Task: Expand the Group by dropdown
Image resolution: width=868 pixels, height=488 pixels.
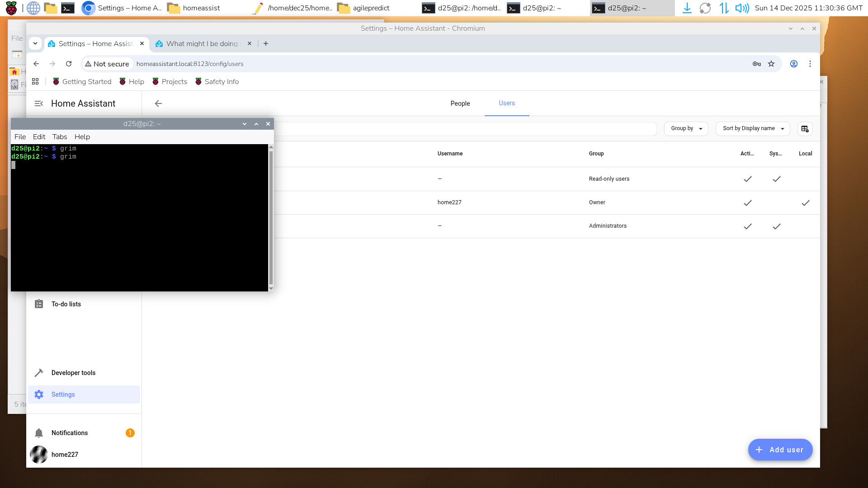Action: [686, 129]
